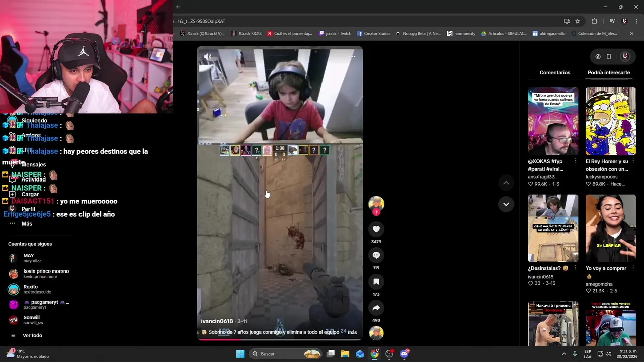Open the Creator Studio bookmark
644x362 pixels.
click(x=373, y=34)
